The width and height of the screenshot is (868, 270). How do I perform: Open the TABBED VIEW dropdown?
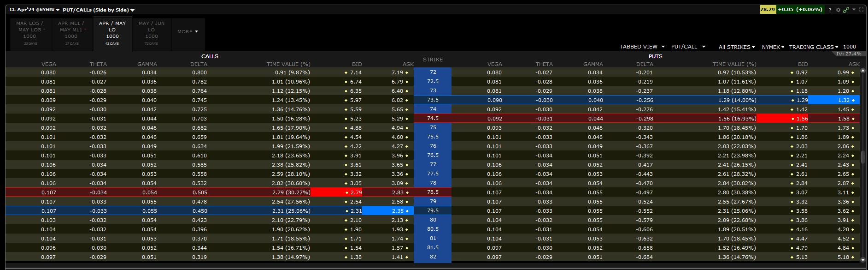(x=642, y=47)
